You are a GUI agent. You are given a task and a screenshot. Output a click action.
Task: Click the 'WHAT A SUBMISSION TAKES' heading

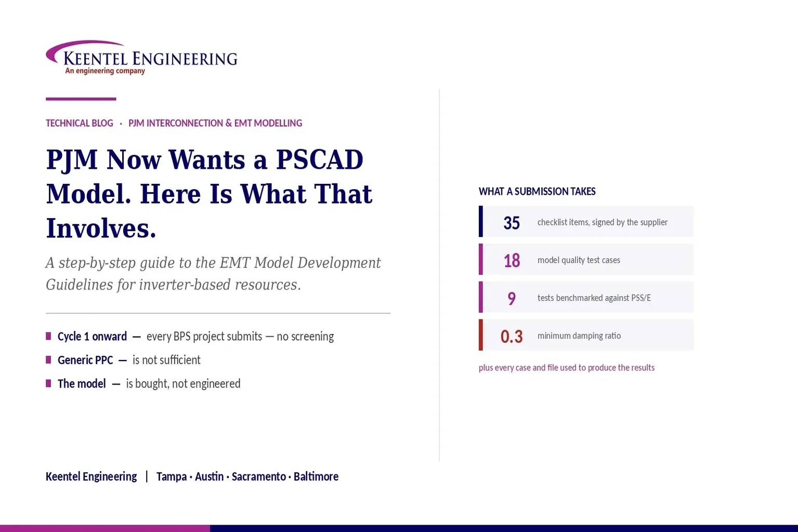point(537,191)
